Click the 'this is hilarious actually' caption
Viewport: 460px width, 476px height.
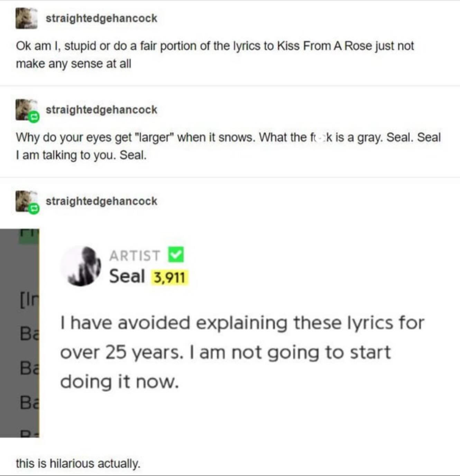pos(78,463)
